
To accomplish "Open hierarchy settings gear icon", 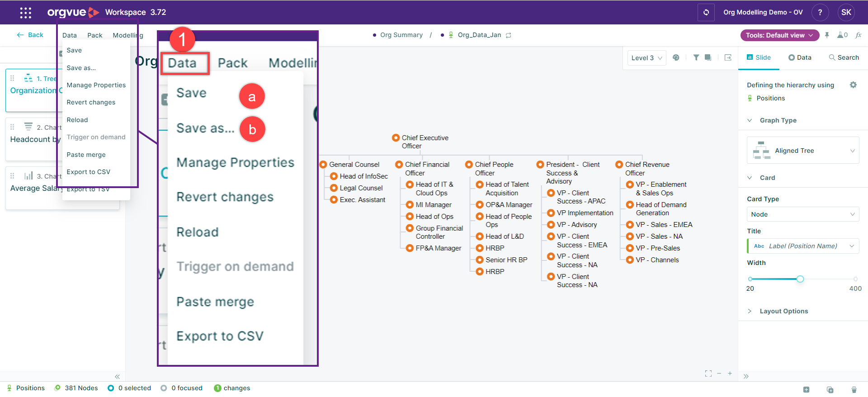I will click(853, 85).
